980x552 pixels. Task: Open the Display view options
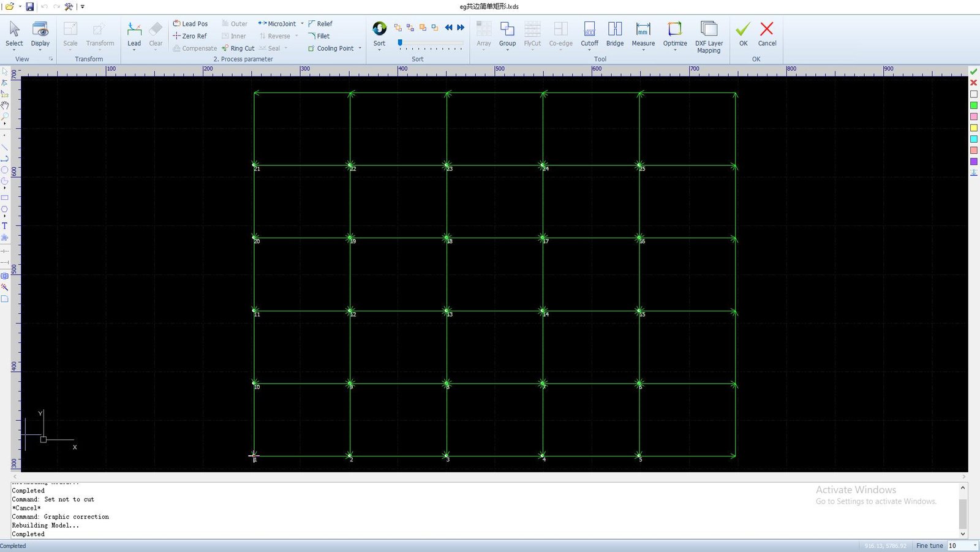tap(40, 34)
